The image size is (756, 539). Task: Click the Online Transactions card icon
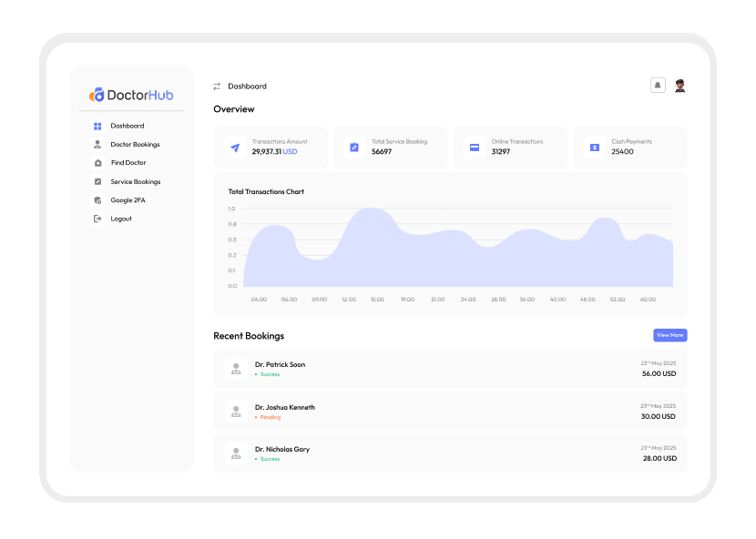pyautogui.click(x=475, y=147)
